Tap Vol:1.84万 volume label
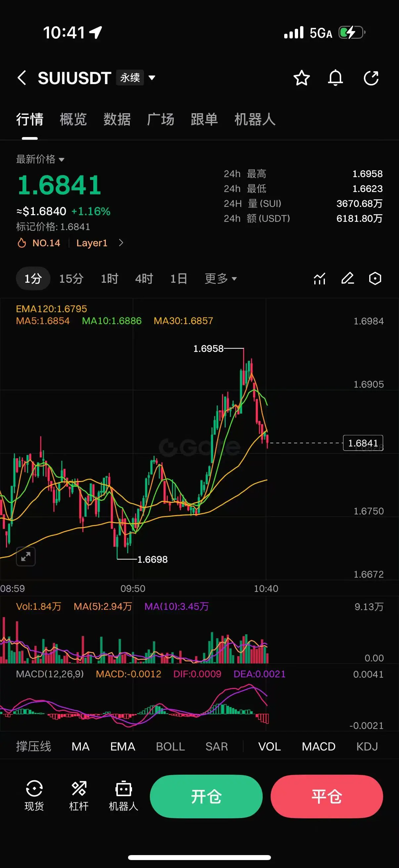The height and width of the screenshot is (868, 399). coord(39,606)
